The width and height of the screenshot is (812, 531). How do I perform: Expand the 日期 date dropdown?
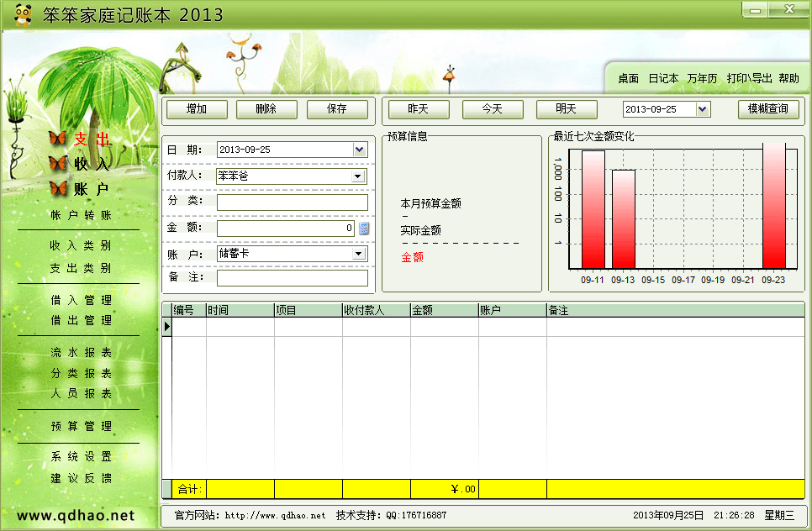360,150
